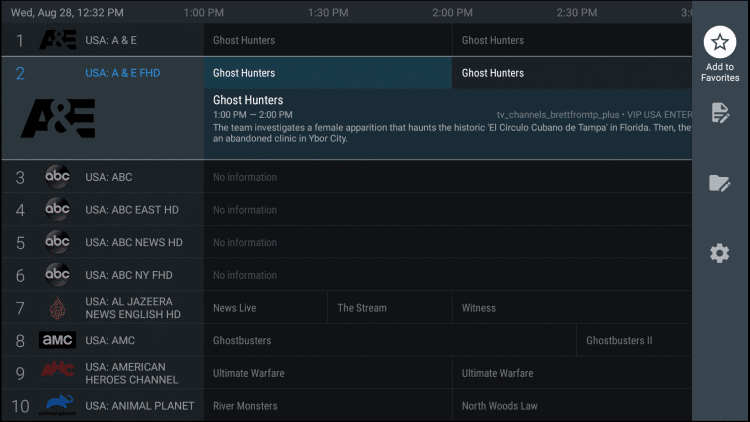
Task: Click the abc logo for ABC NY FHD
Action: (x=57, y=275)
